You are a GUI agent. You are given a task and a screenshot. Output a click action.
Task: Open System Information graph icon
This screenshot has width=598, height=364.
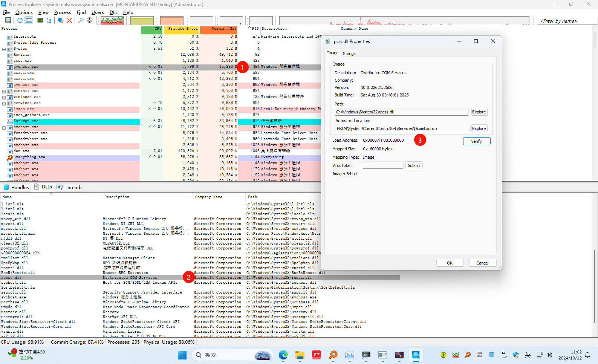coord(40,20)
